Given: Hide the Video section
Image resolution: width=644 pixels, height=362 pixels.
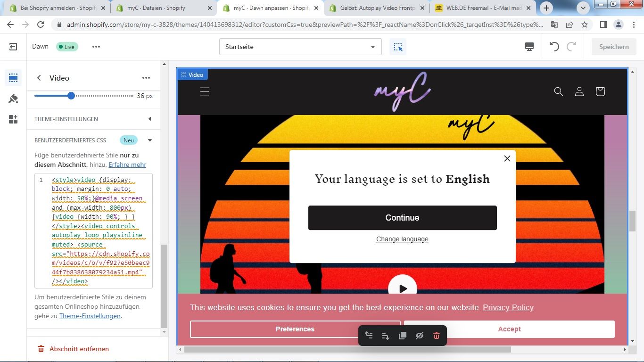Looking at the screenshot, I should (x=420, y=336).
